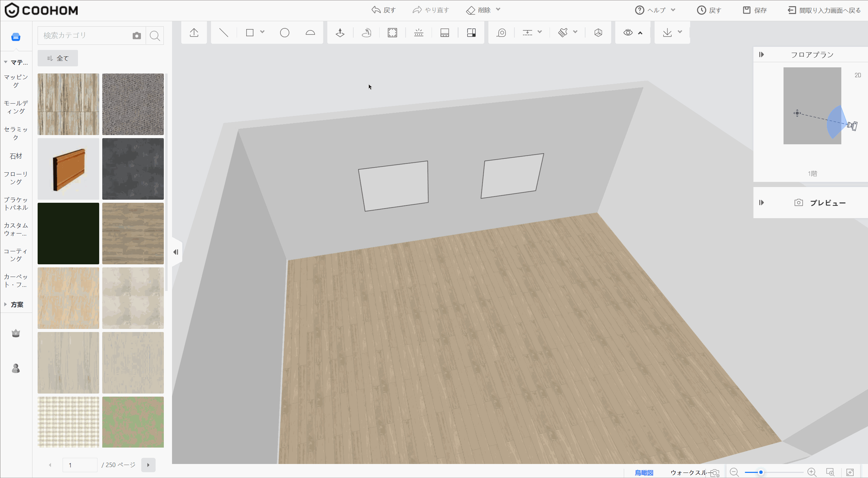
Task: Click the light strip tool icon
Action: tap(419, 33)
